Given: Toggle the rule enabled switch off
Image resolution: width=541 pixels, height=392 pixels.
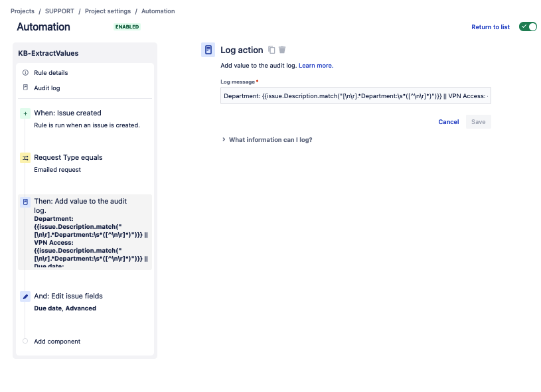Looking at the screenshot, I should click(528, 27).
